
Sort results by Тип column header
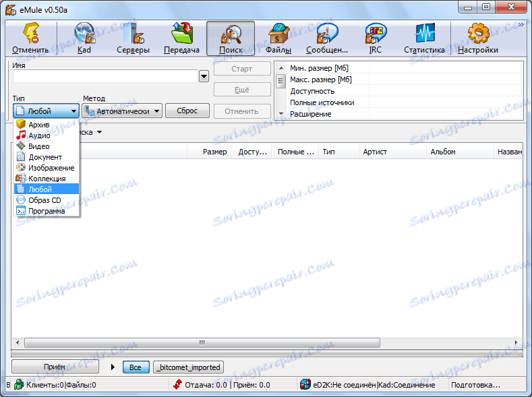coord(338,152)
